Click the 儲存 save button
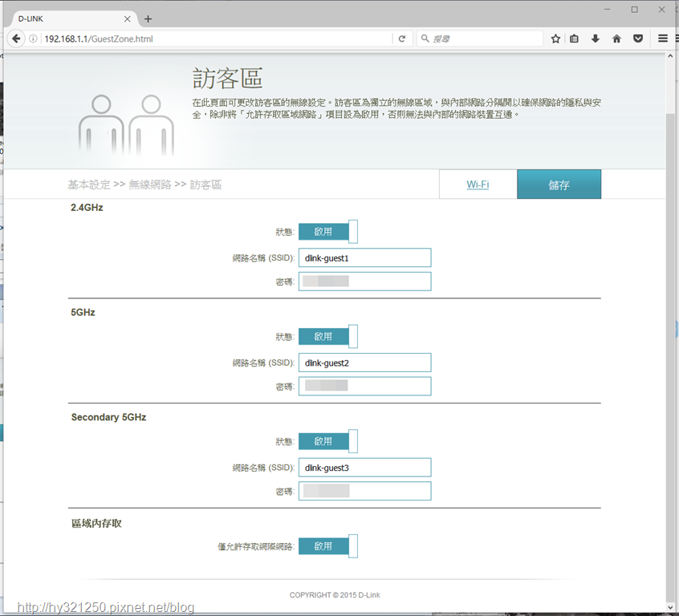 coord(559,184)
